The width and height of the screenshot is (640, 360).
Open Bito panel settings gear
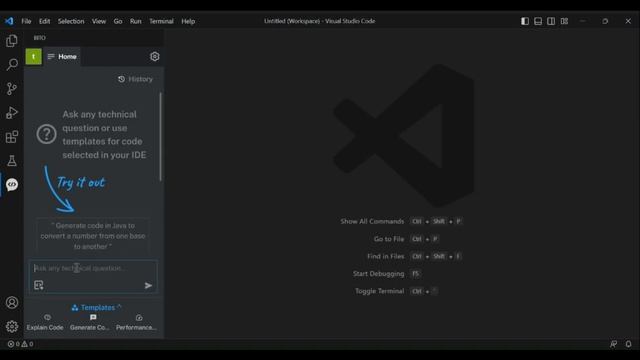coord(154,57)
